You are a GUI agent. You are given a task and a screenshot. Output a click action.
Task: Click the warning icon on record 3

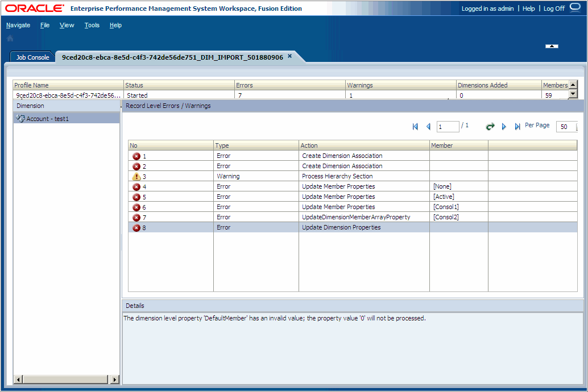coord(136,176)
